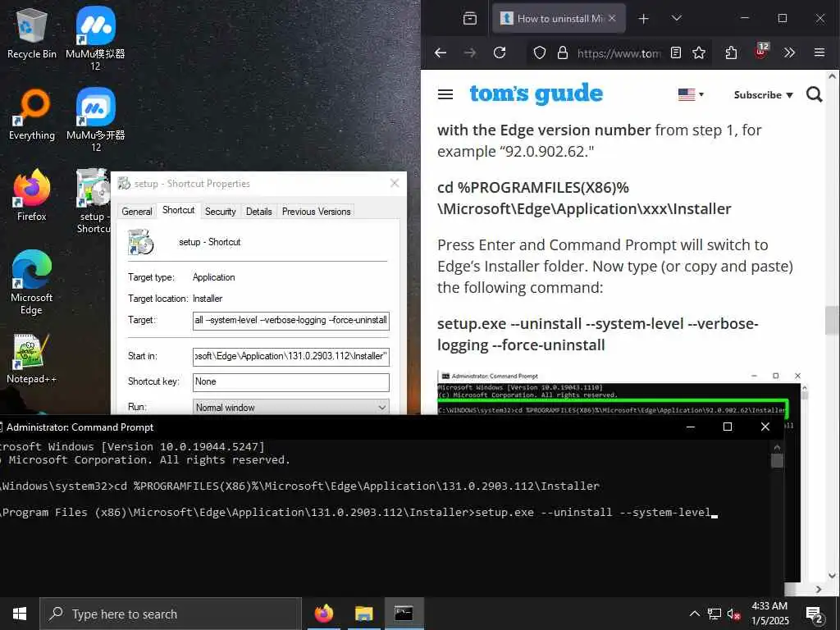Open new tab with plus button
Image resolution: width=840 pixels, height=630 pixels.
[x=643, y=19]
